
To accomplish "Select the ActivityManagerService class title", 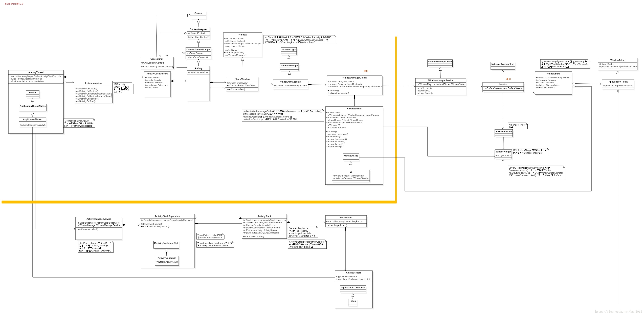I will click(99, 219).
